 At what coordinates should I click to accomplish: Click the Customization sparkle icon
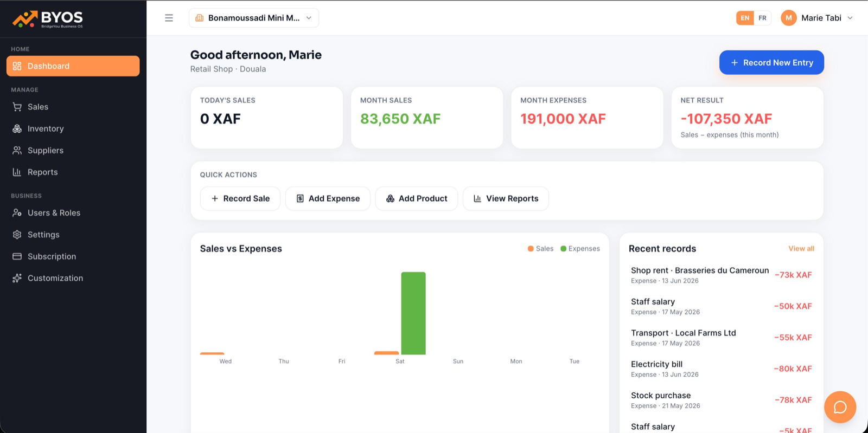click(x=17, y=278)
